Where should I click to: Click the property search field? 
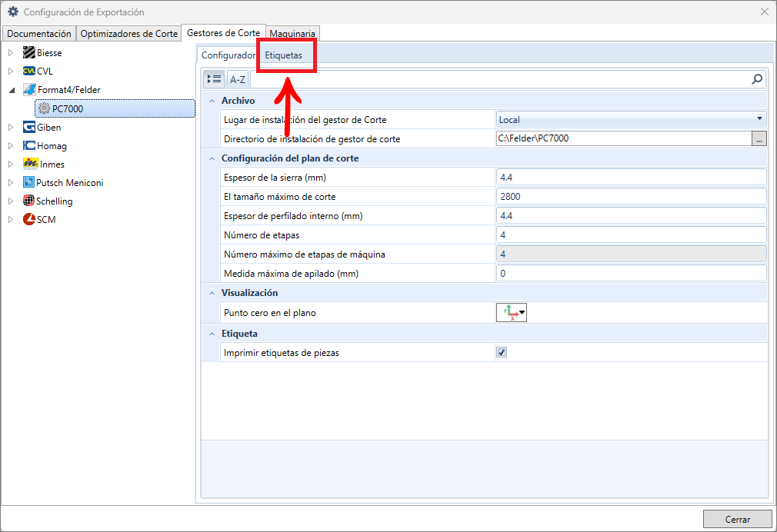501,79
